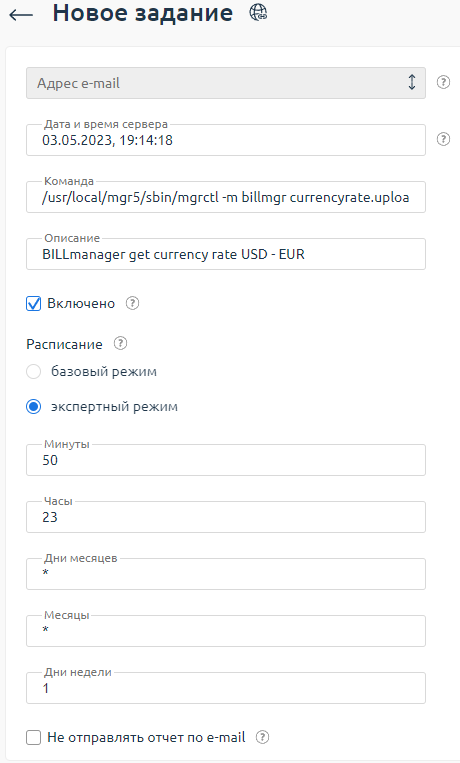Show help icon next to Расписание
This screenshot has width=460, height=763.
(120, 344)
